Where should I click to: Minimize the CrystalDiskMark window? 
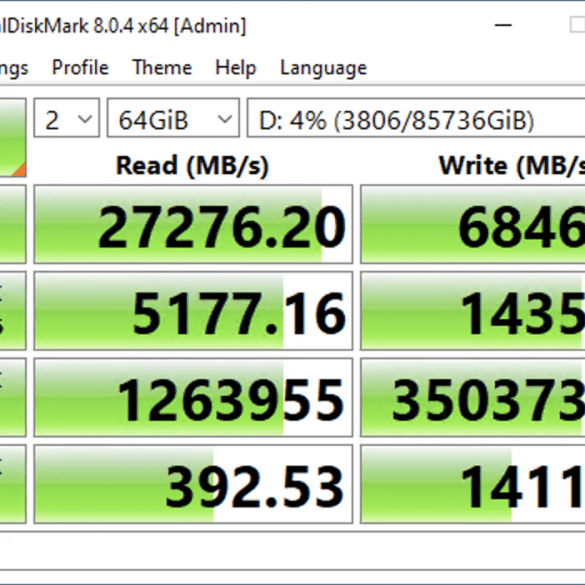click(x=503, y=25)
